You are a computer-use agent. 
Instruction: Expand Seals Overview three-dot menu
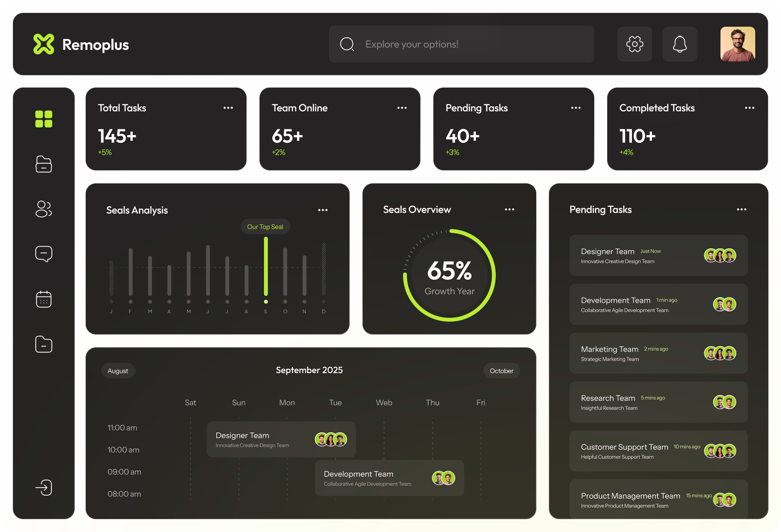pos(510,209)
